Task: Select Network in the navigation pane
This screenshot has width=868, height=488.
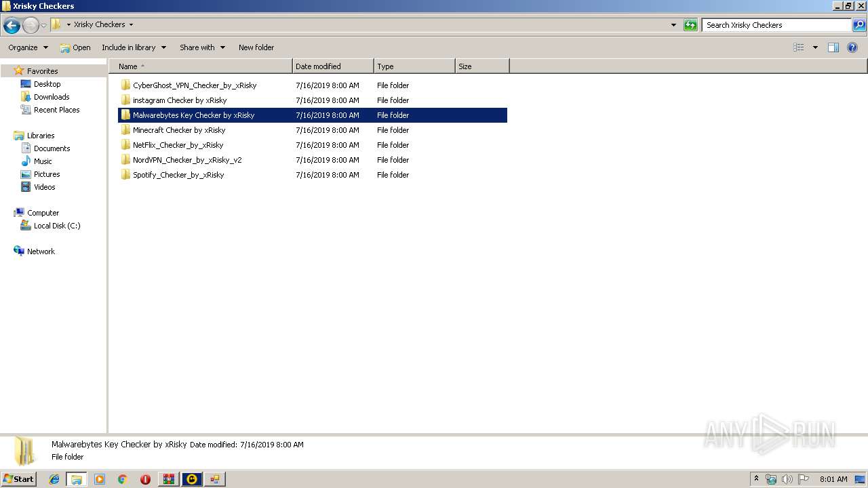Action: pos(41,251)
